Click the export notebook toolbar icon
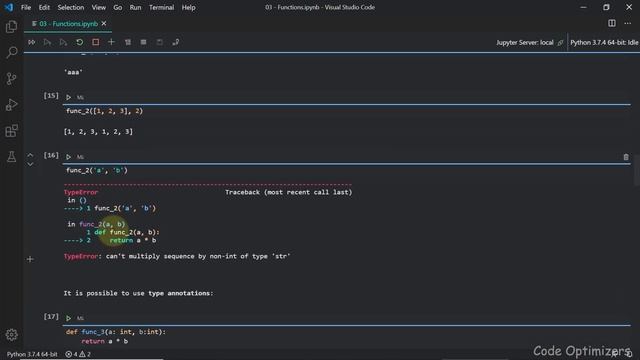Screen dimensions: 640x360 176,42
